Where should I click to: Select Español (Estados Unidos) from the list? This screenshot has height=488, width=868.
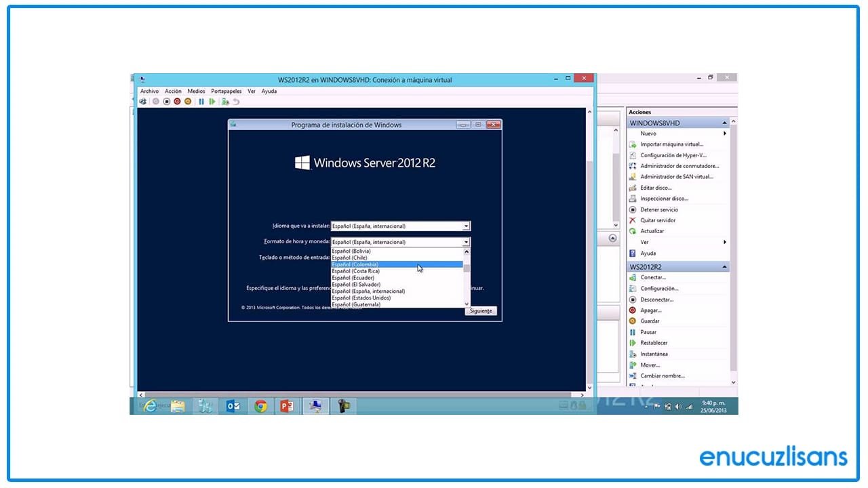(397, 298)
